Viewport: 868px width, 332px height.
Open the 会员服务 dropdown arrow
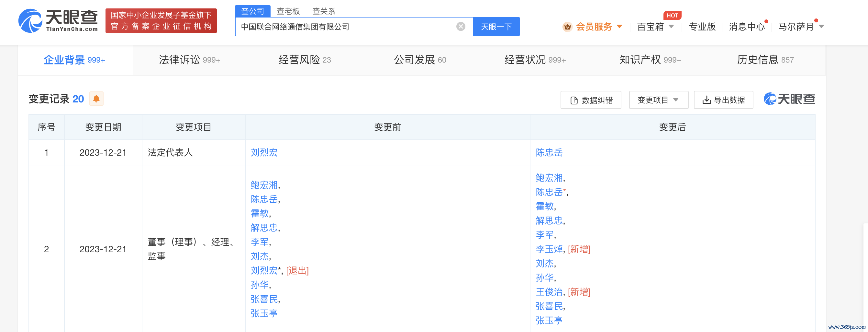(x=619, y=27)
